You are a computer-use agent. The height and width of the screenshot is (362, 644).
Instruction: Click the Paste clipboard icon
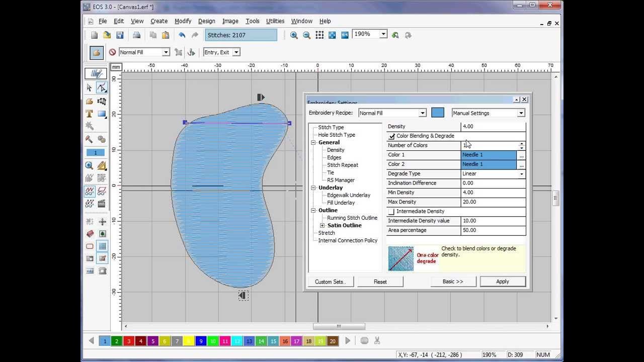pyautogui.click(x=166, y=35)
